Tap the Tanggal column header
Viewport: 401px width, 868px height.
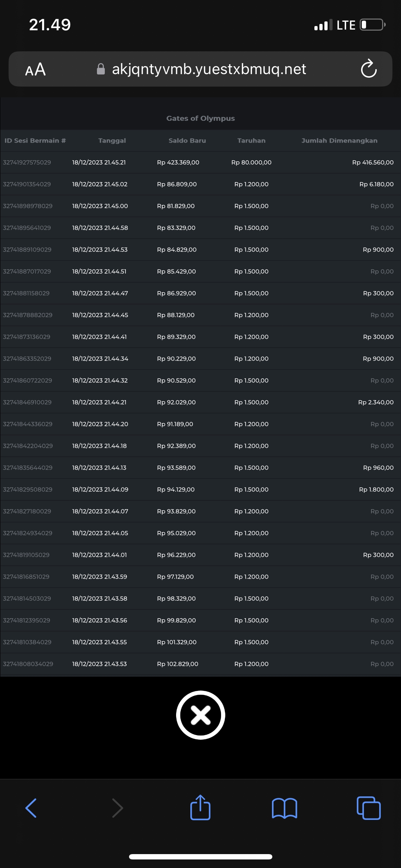[112, 140]
